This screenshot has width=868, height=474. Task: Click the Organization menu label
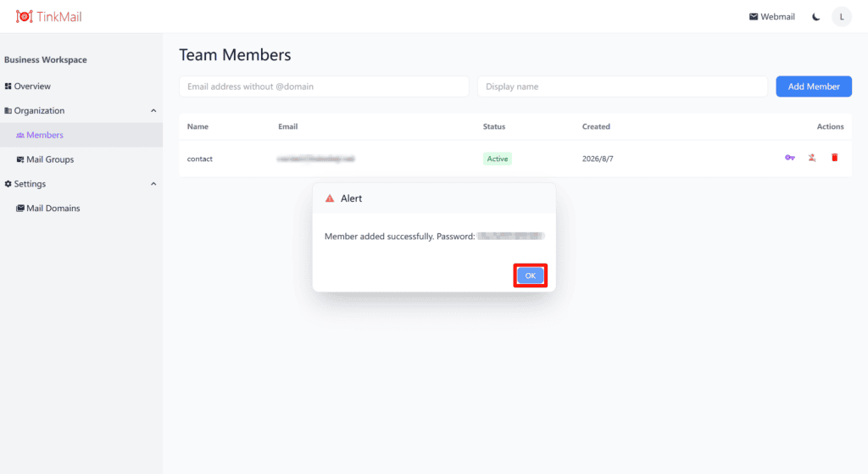tap(39, 111)
